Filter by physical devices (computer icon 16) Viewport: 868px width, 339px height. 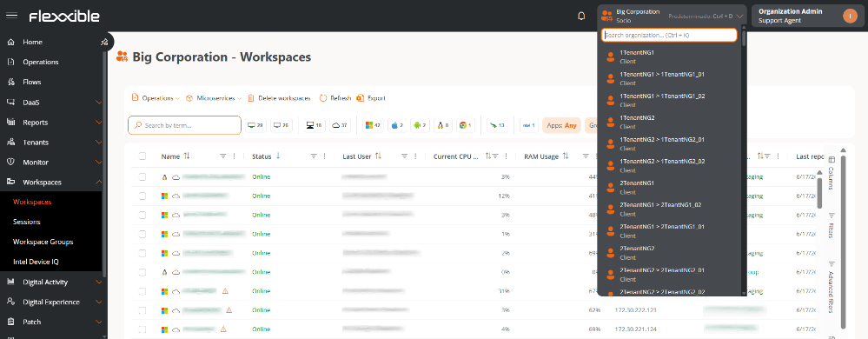(x=315, y=125)
